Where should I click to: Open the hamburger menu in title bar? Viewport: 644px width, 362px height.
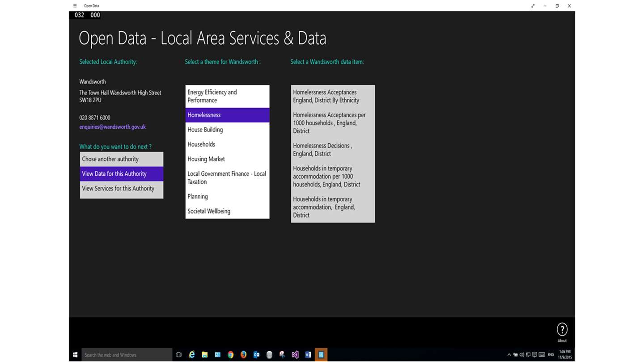75,6
